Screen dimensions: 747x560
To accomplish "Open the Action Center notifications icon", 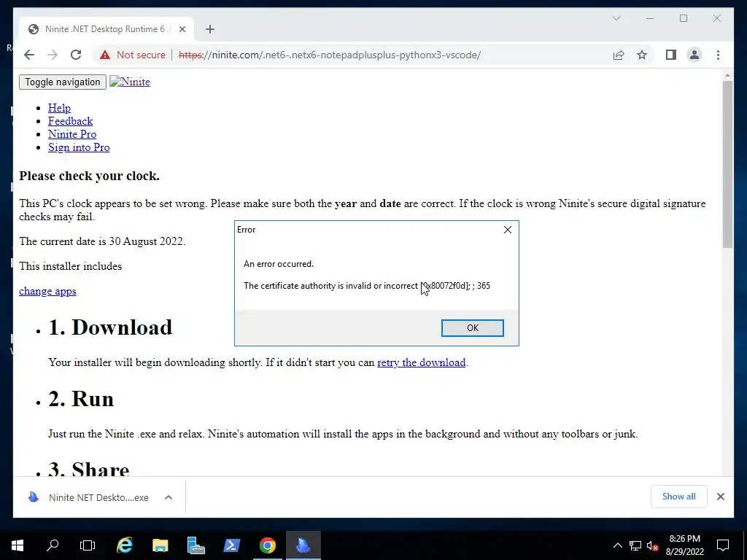I will [x=723, y=545].
